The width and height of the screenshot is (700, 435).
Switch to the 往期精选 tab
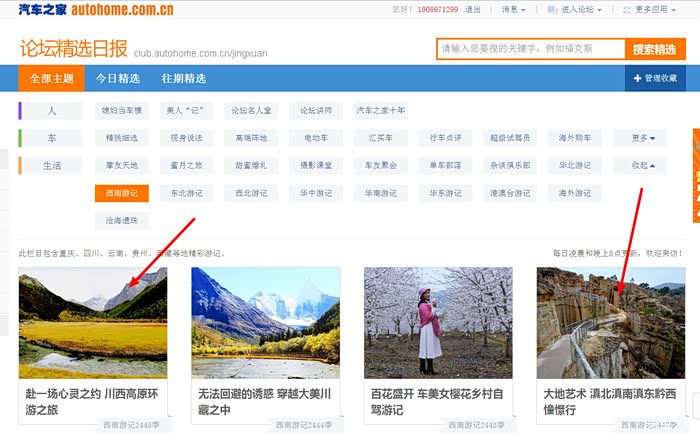pos(183,79)
